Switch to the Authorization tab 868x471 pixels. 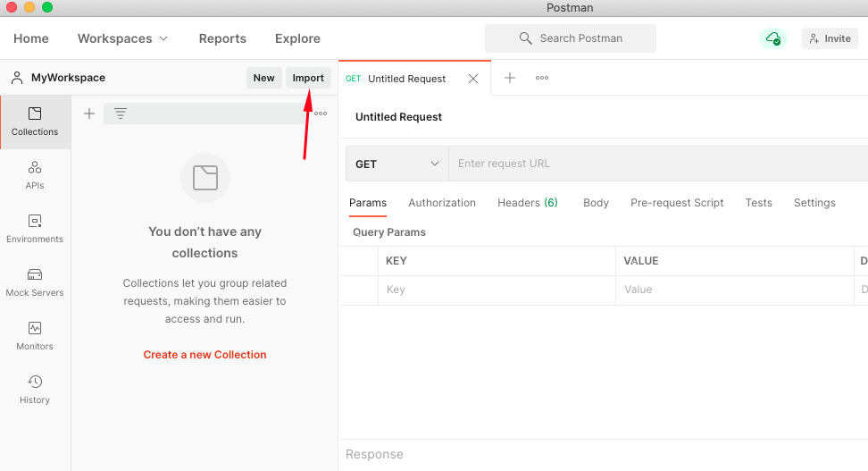click(x=442, y=203)
